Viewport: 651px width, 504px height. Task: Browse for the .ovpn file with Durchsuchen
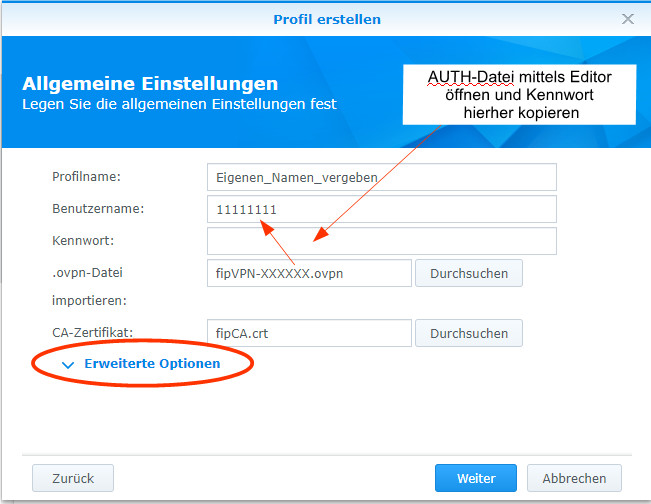click(x=468, y=273)
